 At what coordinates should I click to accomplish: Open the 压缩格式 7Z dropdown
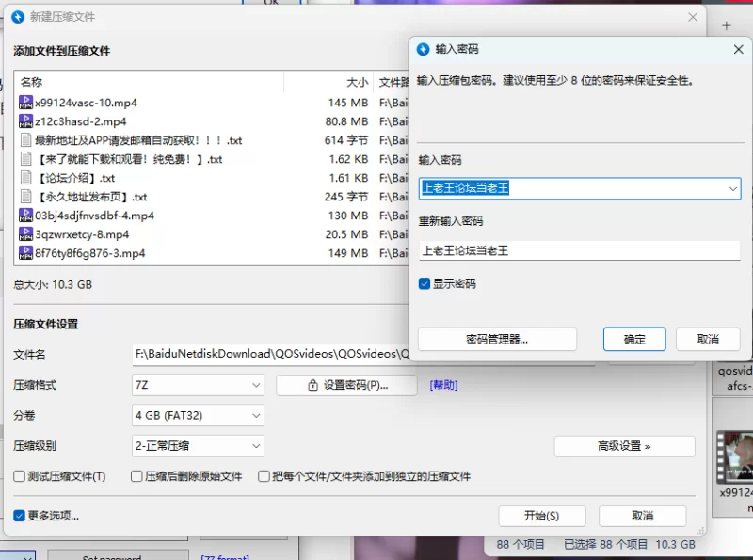click(x=198, y=385)
